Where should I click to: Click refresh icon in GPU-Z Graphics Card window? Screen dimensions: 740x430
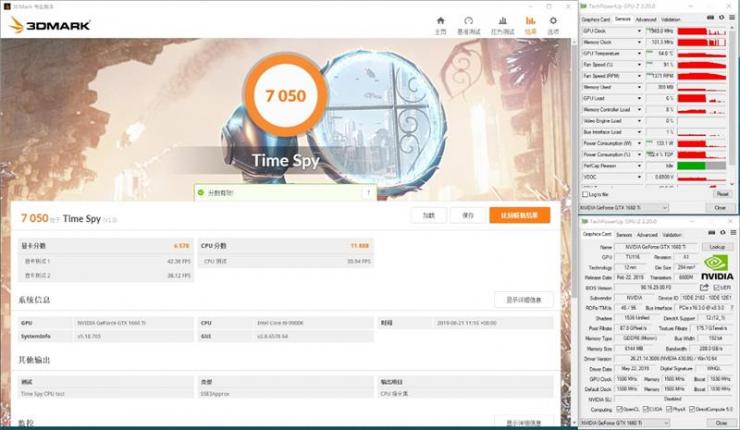point(723,233)
